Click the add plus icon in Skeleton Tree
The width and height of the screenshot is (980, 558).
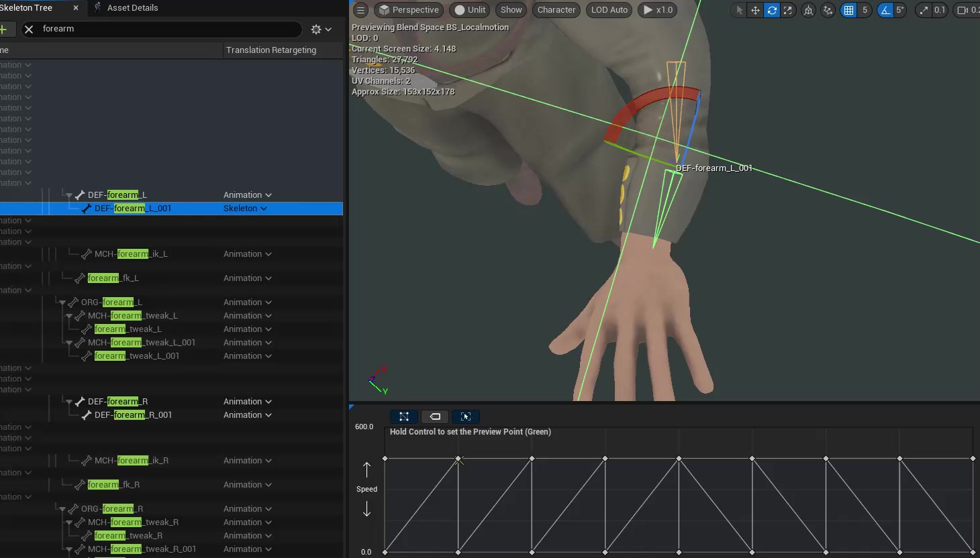(3, 29)
